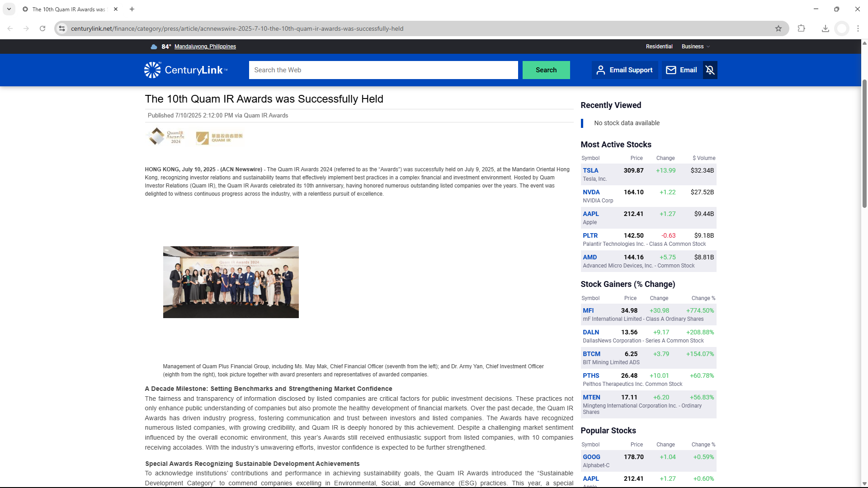The image size is (868, 488).
Task: Open a new browser tab
Action: coord(132,9)
